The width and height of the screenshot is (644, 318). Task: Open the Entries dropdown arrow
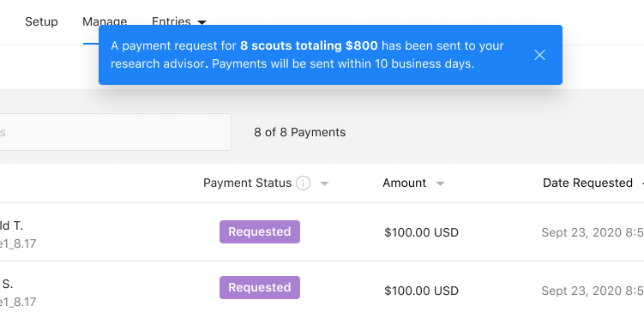202,22
